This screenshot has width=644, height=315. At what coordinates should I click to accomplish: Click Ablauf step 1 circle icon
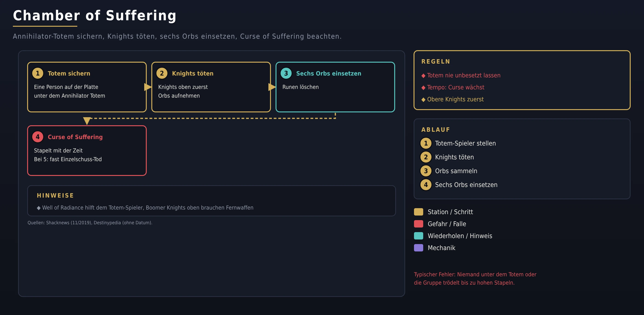tap(426, 143)
